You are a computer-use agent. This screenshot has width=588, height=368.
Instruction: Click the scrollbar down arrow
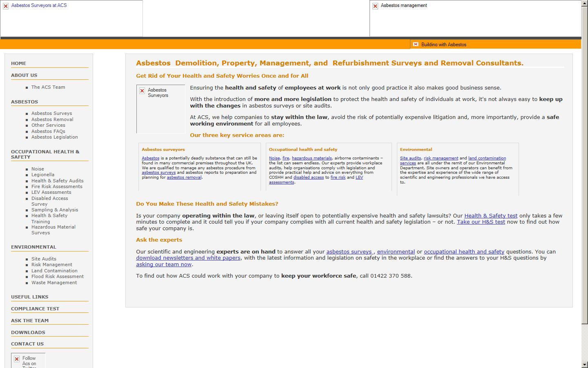click(585, 364)
